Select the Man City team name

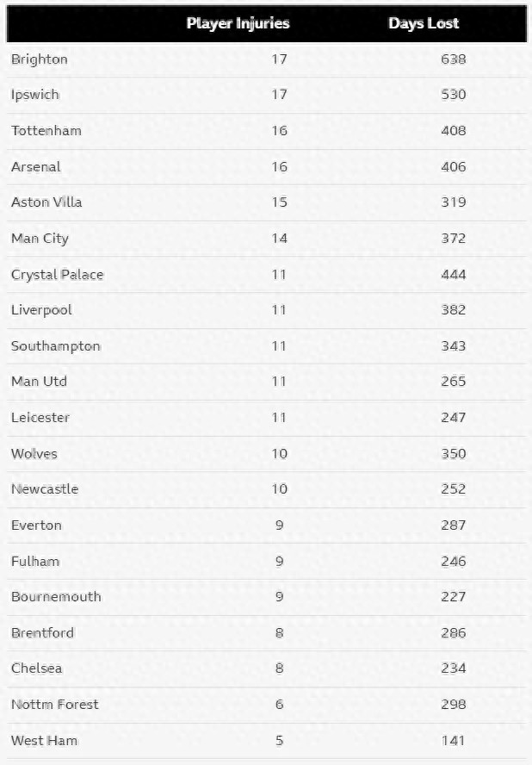pos(40,239)
